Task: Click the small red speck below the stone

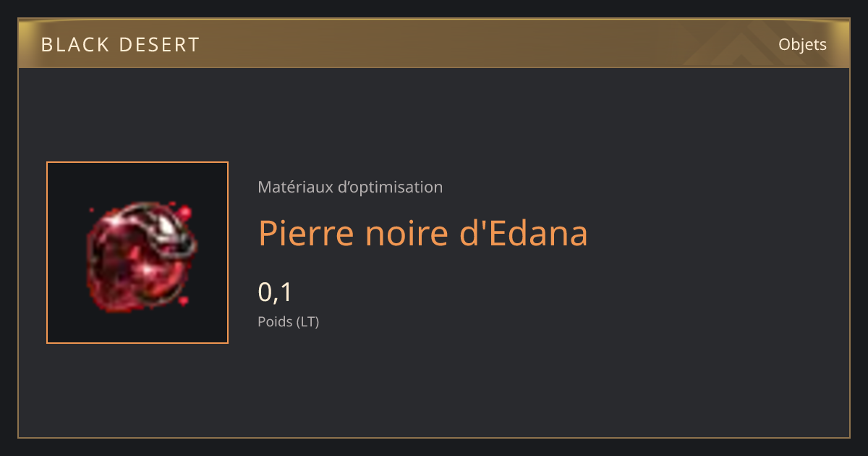Action: (x=184, y=300)
